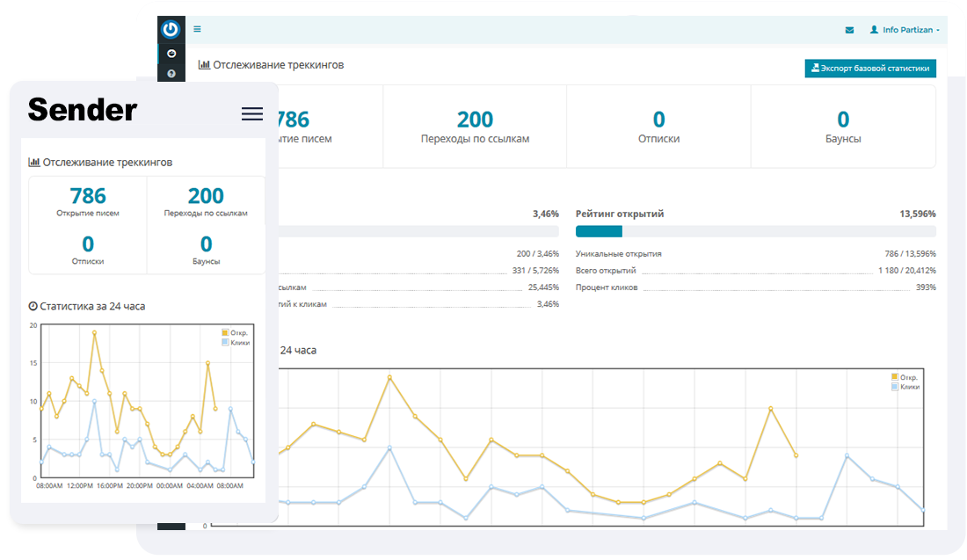Click Экспорт базовой статистики button
This screenshot has width=967, height=560.
870,69
